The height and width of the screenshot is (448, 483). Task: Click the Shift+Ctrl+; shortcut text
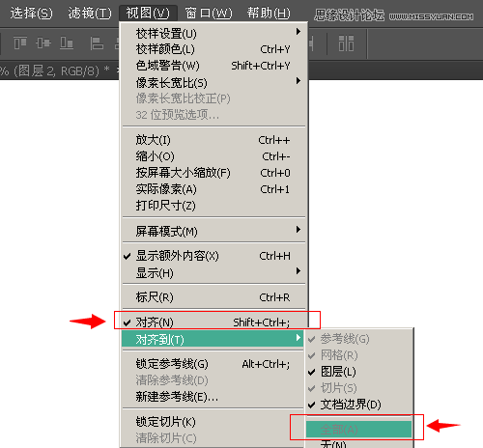pyautogui.click(x=261, y=322)
